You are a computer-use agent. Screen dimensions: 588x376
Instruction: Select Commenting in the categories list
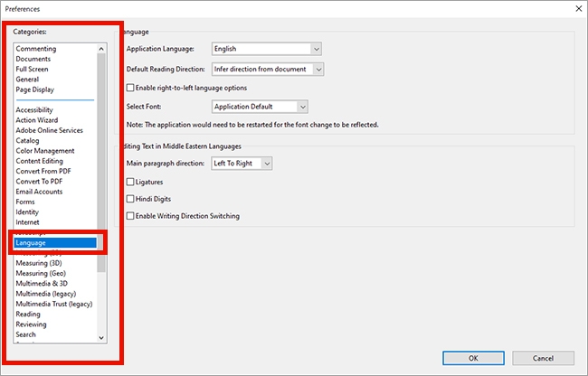point(35,49)
